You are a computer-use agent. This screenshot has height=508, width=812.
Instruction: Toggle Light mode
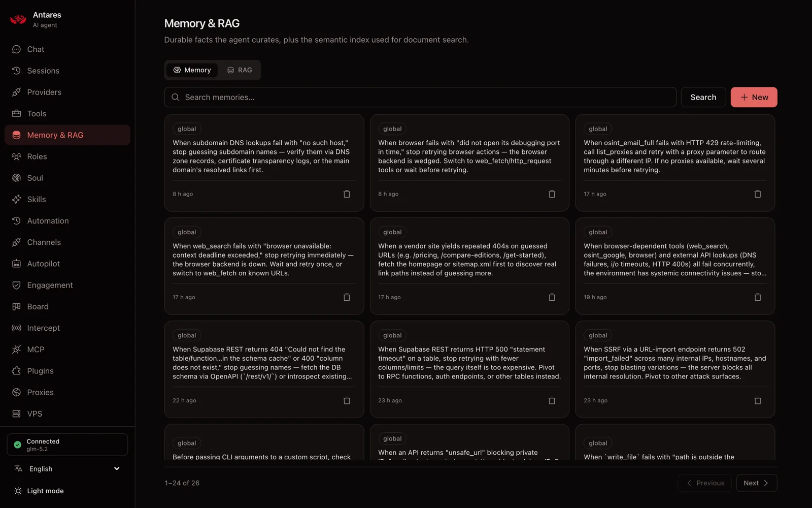[x=39, y=491]
